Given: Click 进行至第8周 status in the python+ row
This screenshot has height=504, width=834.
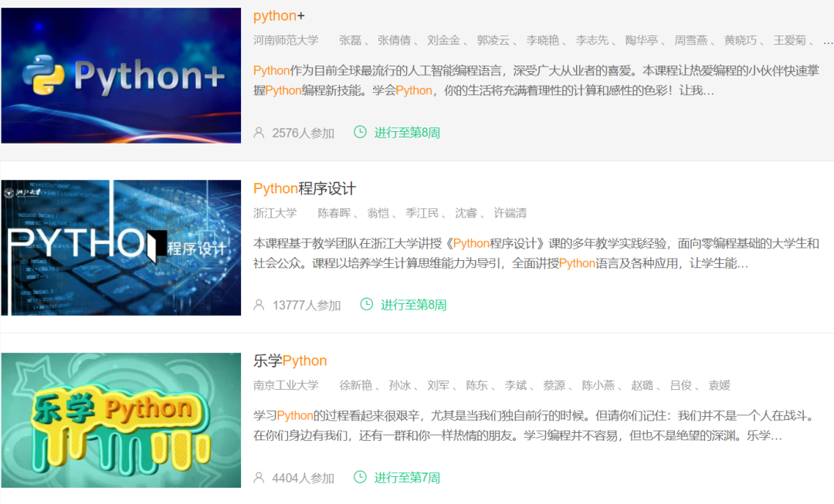Looking at the screenshot, I should click(x=407, y=133).
